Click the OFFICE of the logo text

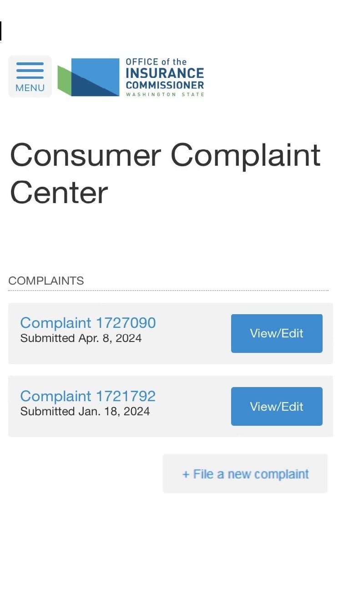pos(156,61)
